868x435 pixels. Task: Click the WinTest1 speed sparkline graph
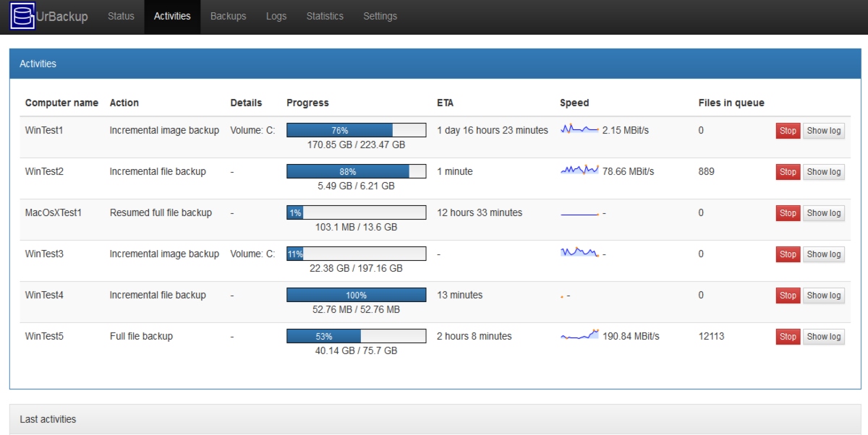pos(579,129)
